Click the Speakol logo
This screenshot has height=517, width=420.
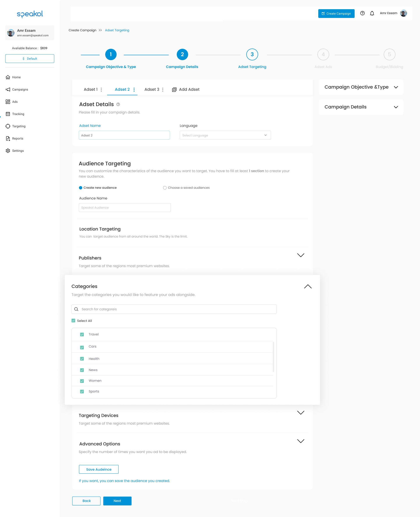tap(30, 14)
